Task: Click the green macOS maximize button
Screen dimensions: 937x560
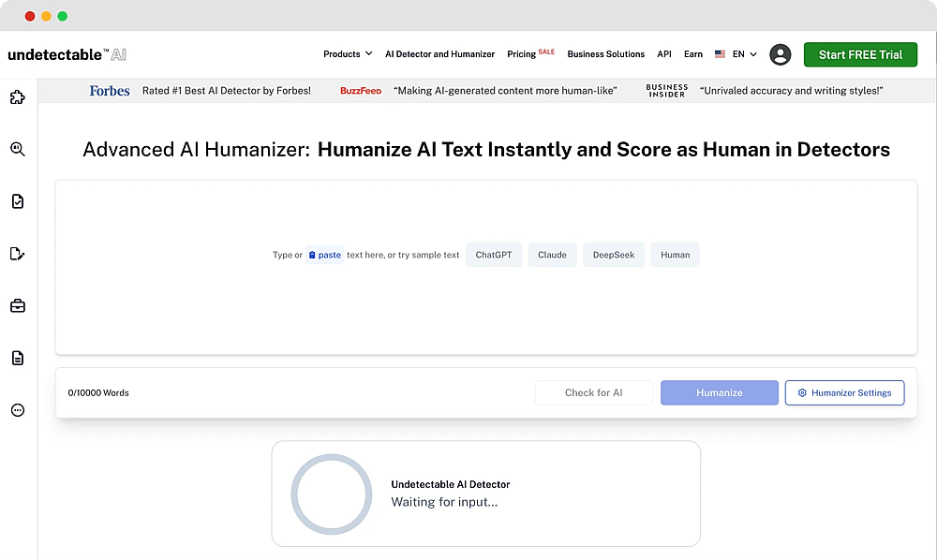Action: click(x=62, y=16)
